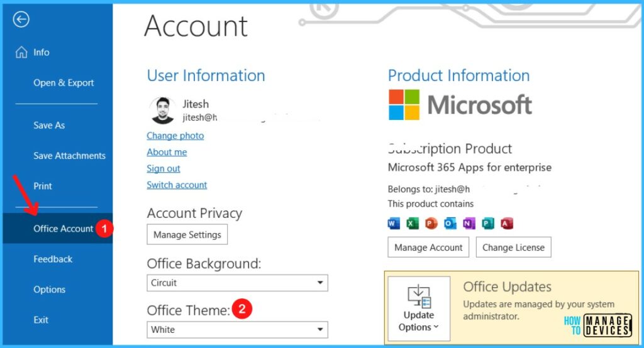The height and width of the screenshot is (348, 644).
Task: Click the Word app icon
Action: click(x=394, y=223)
